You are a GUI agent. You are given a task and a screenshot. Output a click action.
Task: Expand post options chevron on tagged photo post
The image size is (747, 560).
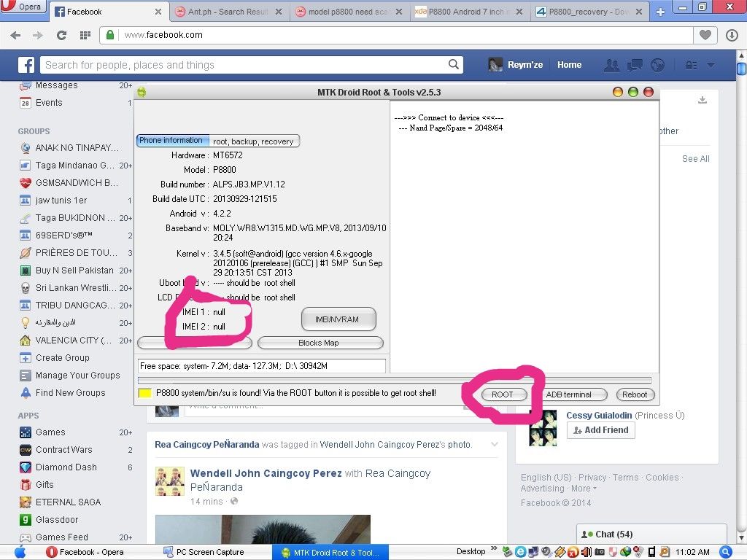(495, 444)
